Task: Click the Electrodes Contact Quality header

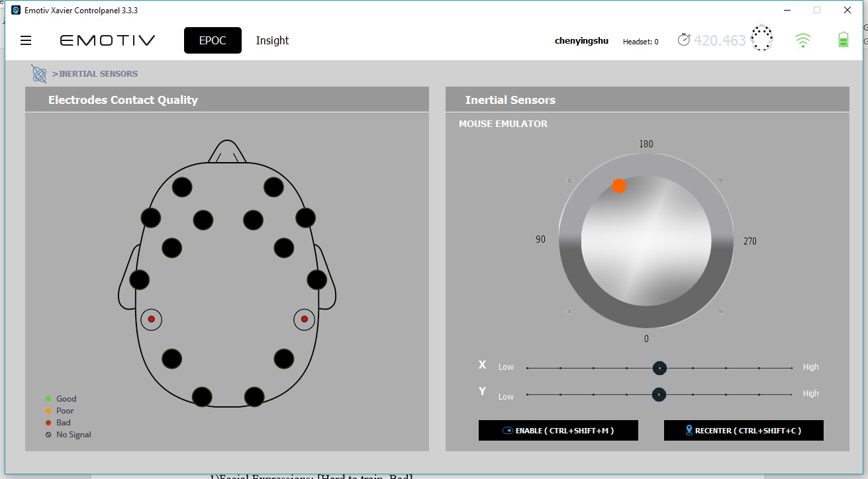Action: [123, 100]
